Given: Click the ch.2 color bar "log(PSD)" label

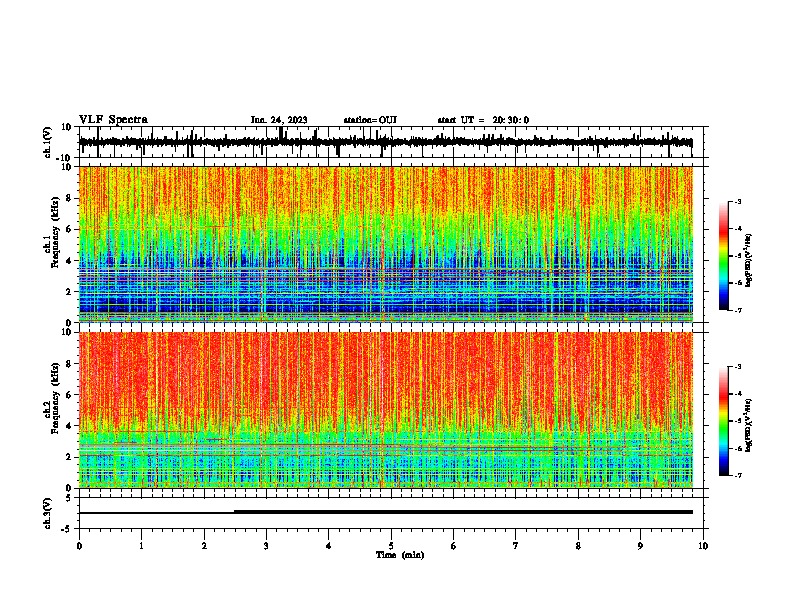Looking at the screenshot, I should click(749, 424).
